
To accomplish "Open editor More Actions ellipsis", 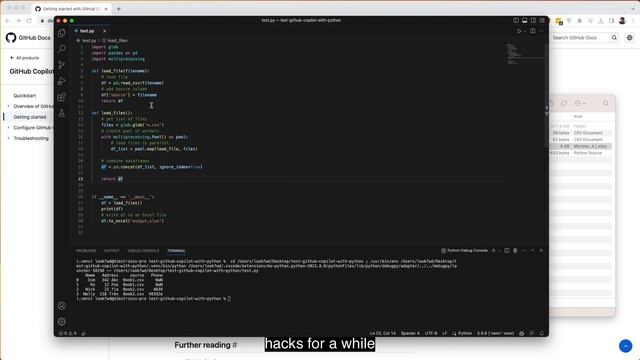I will [x=542, y=31].
